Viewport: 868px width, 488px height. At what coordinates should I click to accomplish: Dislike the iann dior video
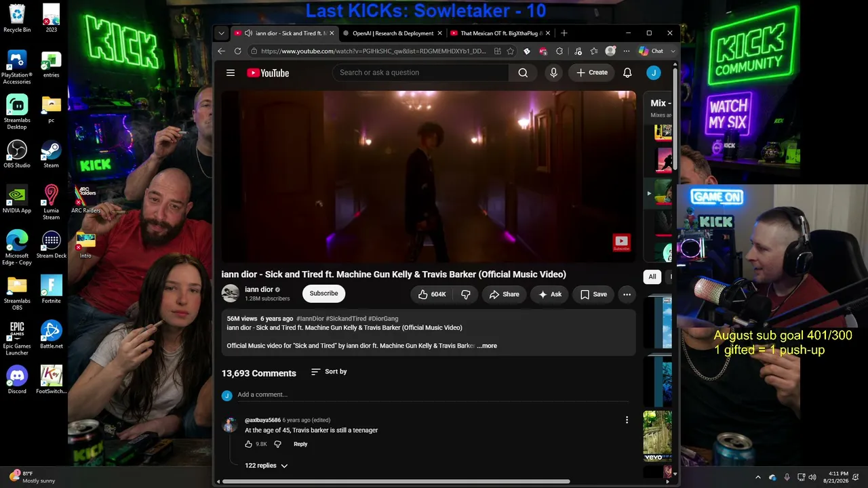pos(466,294)
